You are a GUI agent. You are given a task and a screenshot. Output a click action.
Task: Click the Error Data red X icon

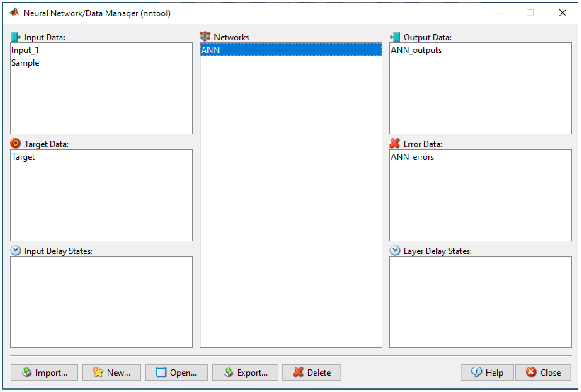point(395,143)
